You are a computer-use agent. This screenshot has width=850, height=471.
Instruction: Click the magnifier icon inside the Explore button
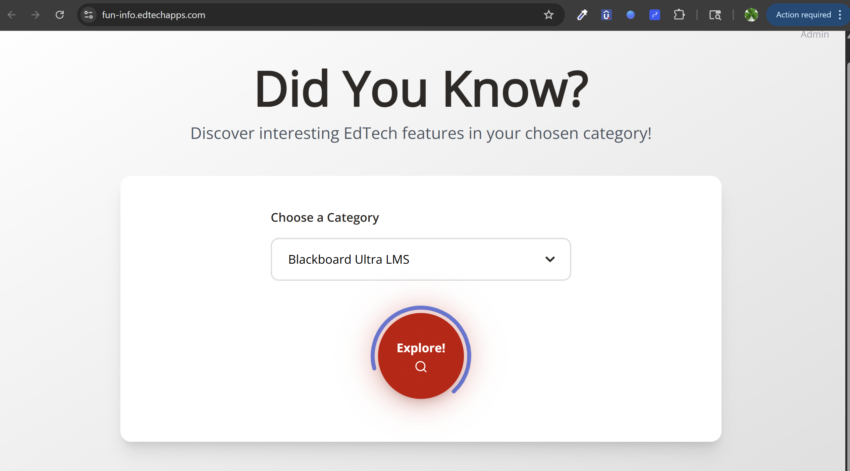pos(421,367)
